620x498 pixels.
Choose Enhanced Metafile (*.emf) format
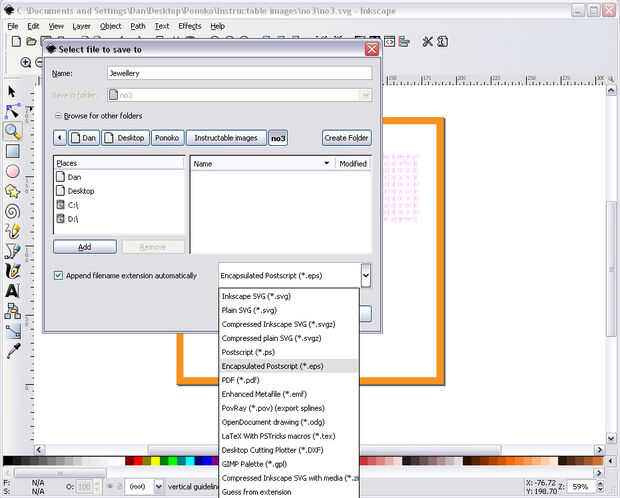click(x=289, y=394)
